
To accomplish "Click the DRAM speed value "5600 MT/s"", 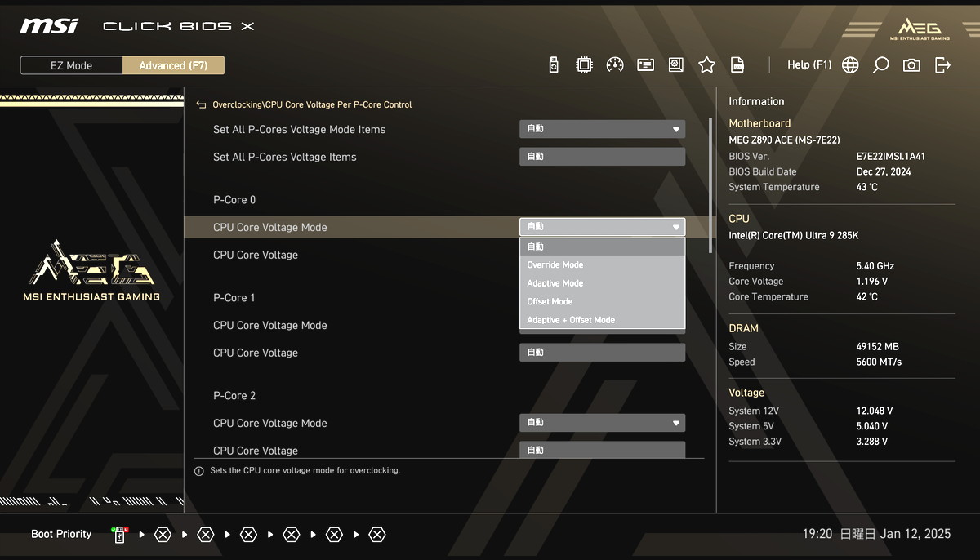I will pos(879,362).
